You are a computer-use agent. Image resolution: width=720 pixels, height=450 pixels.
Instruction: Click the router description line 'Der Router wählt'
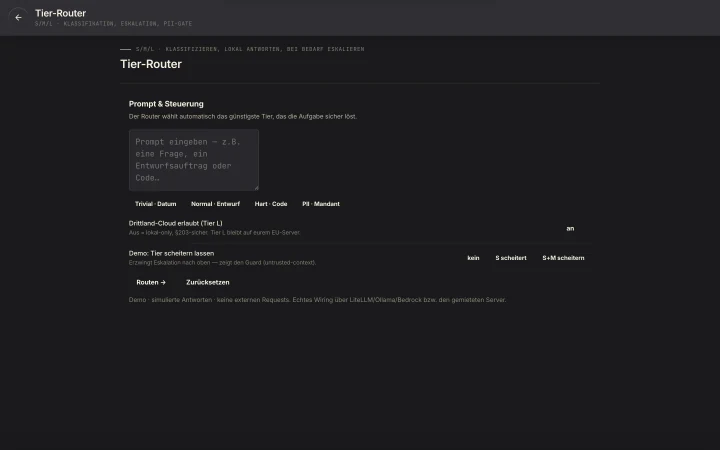click(x=242, y=117)
